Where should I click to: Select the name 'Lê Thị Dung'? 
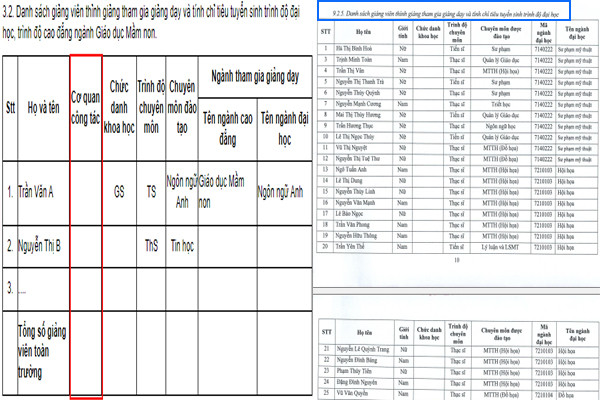click(349, 181)
